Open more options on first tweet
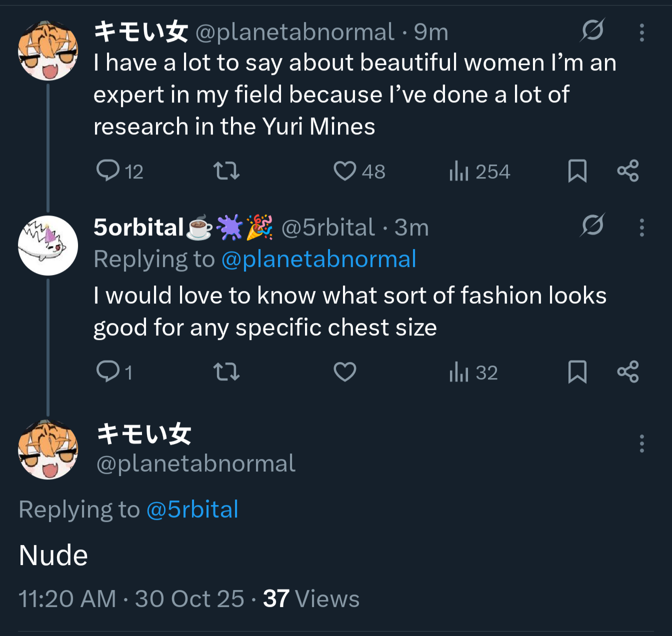 641,32
